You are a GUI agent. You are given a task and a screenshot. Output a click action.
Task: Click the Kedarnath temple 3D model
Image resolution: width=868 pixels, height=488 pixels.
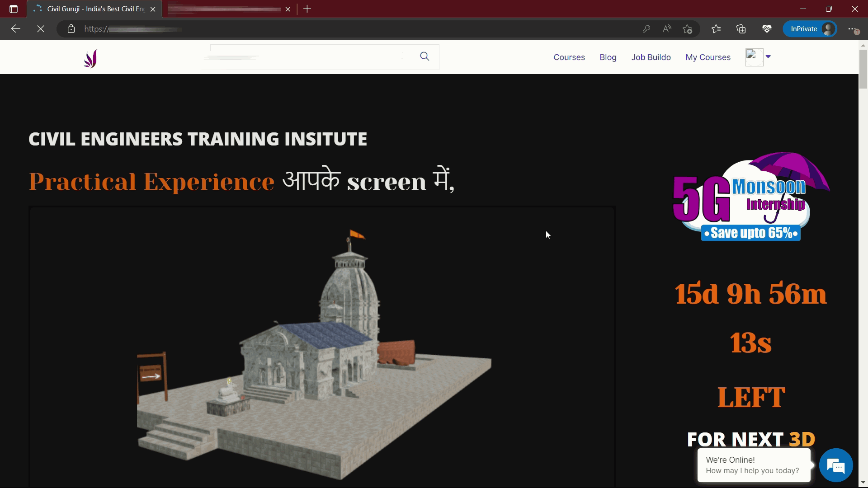pyautogui.click(x=314, y=354)
